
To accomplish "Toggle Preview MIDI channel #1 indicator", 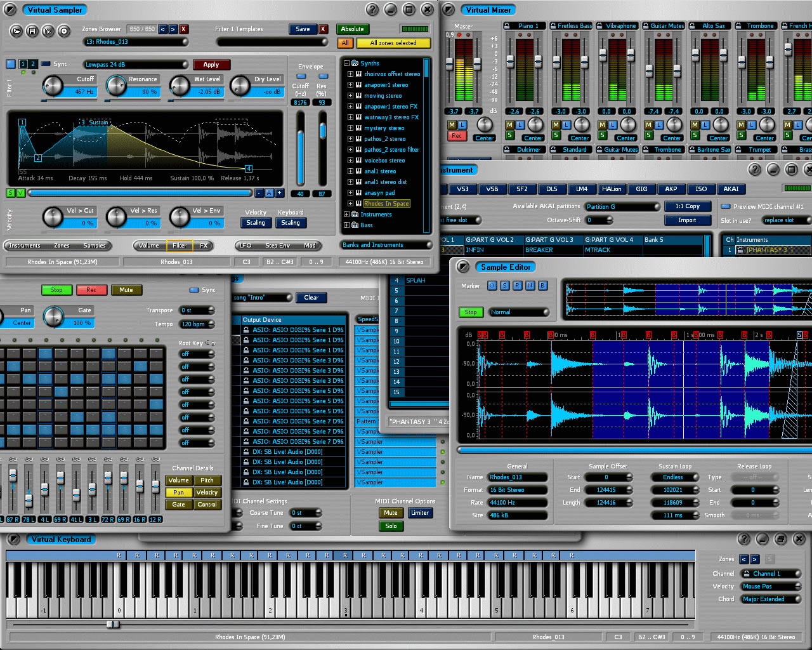I will [x=726, y=206].
